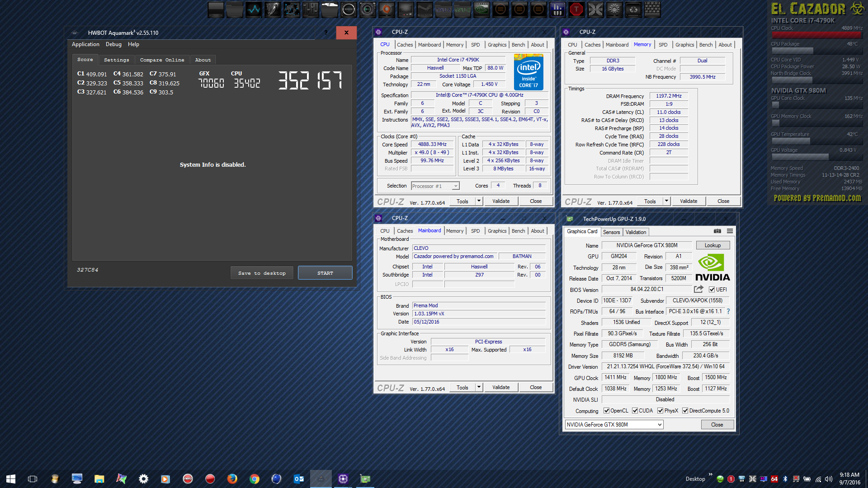Toggle the UEFI checkbox in GPU-Z
The height and width of the screenshot is (488, 868).
pyautogui.click(x=712, y=290)
